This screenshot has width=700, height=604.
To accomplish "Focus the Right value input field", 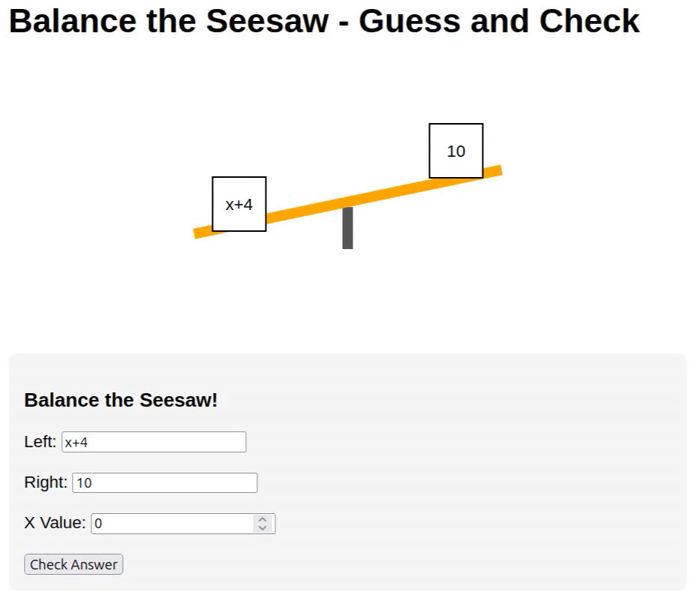I will tap(164, 482).
